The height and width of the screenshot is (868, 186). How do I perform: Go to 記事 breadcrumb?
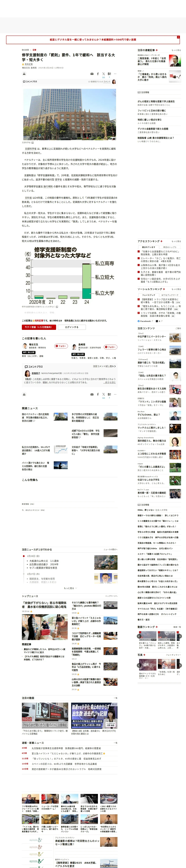tap(34, 50)
